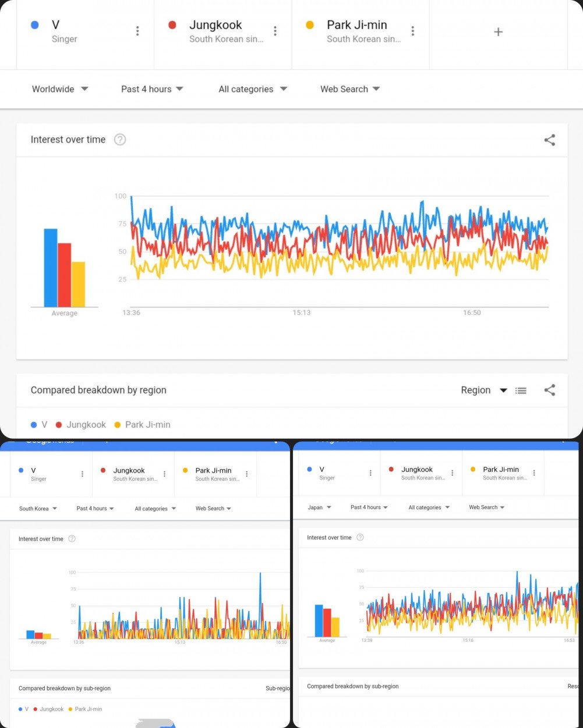Image resolution: width=583 pixels, height=728 pixels.
Task: Click Jungkook legend label in South Korea sub-region
Action: (52, 709)
